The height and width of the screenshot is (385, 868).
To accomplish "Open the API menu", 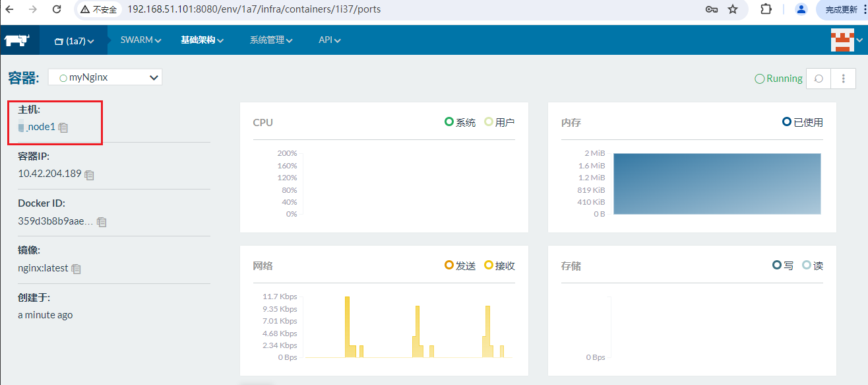I will pos(329,40).
